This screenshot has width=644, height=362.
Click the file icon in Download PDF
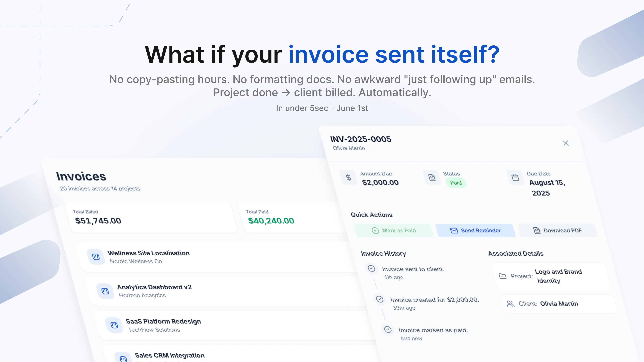click(x=537, y=230)
